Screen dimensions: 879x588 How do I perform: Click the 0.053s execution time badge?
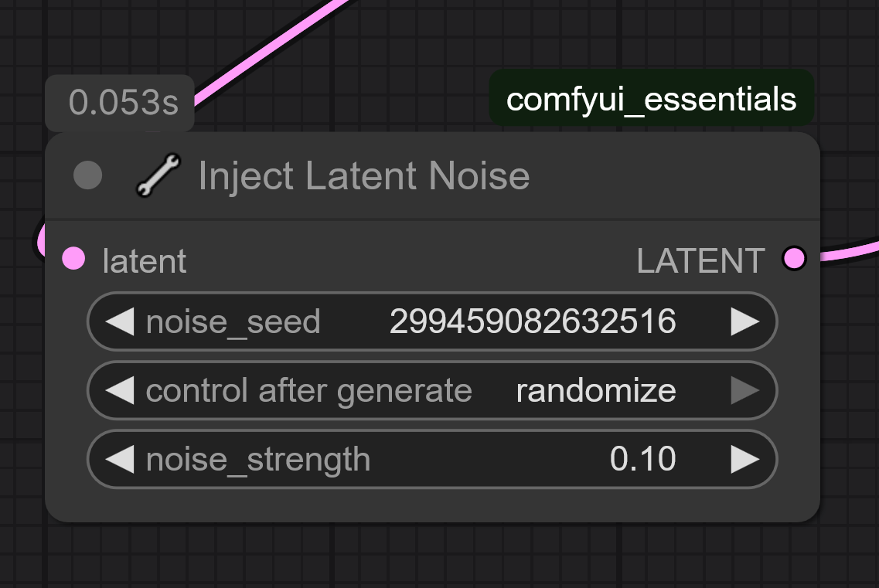pos(123,103)
